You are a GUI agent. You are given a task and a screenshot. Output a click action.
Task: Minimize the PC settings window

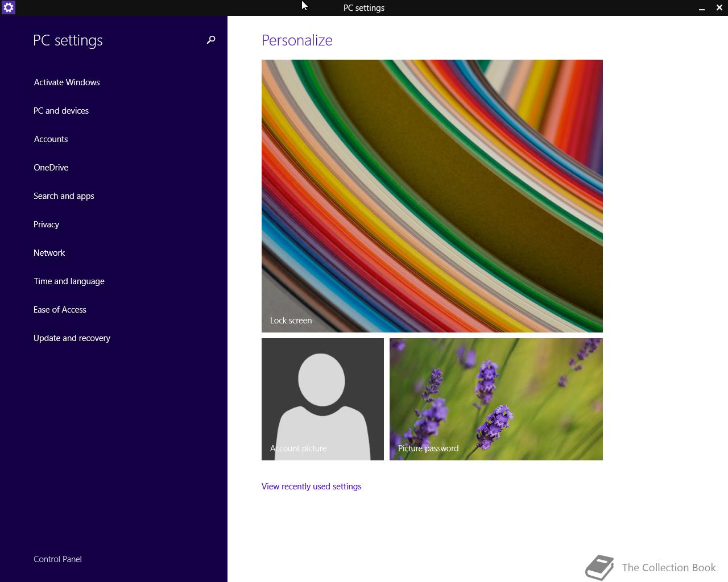click(x=702, y=8)
